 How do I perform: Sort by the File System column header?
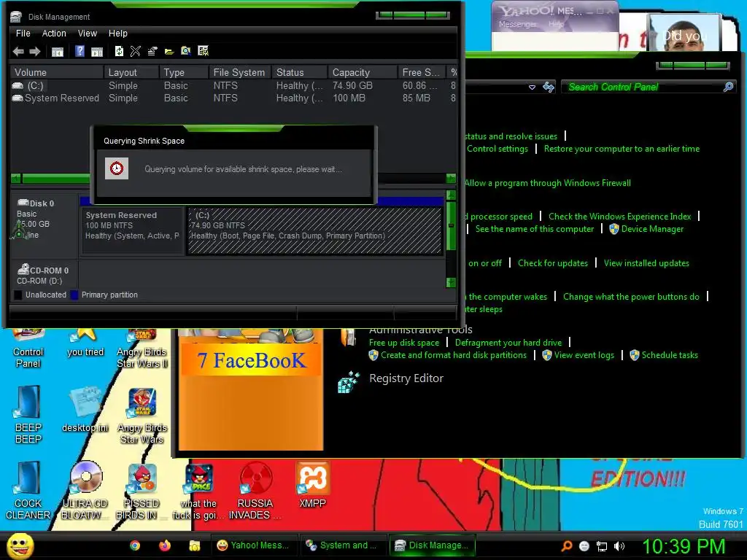239,72
